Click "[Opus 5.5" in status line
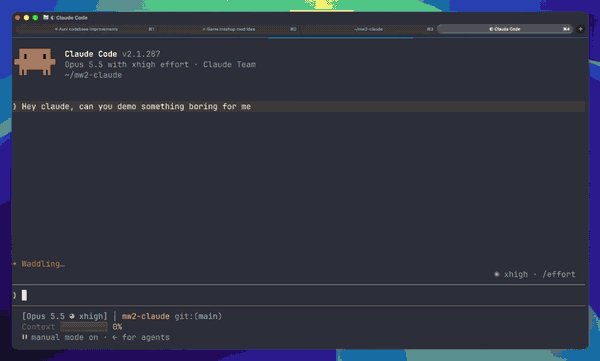The image size is (600, 361). 43,316
